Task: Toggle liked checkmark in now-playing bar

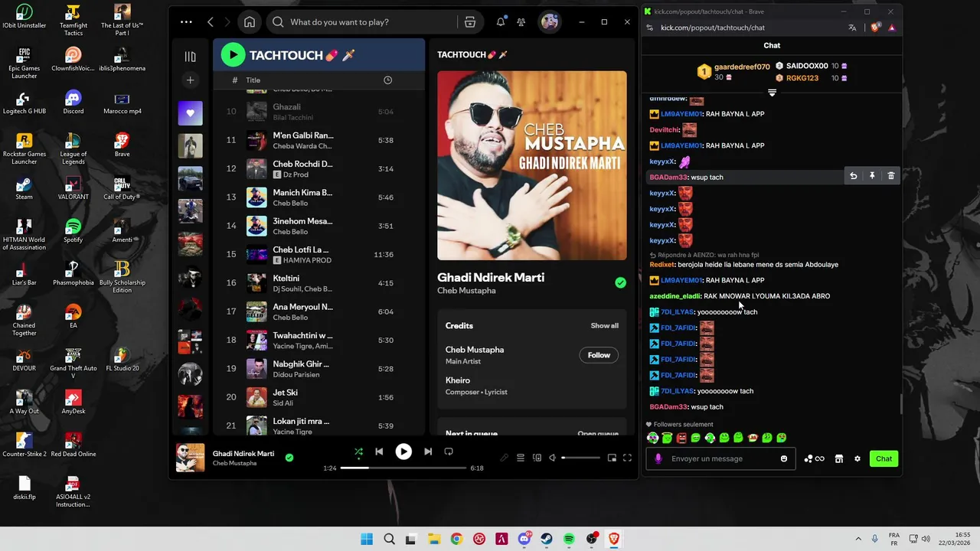Action: [289, 458]
